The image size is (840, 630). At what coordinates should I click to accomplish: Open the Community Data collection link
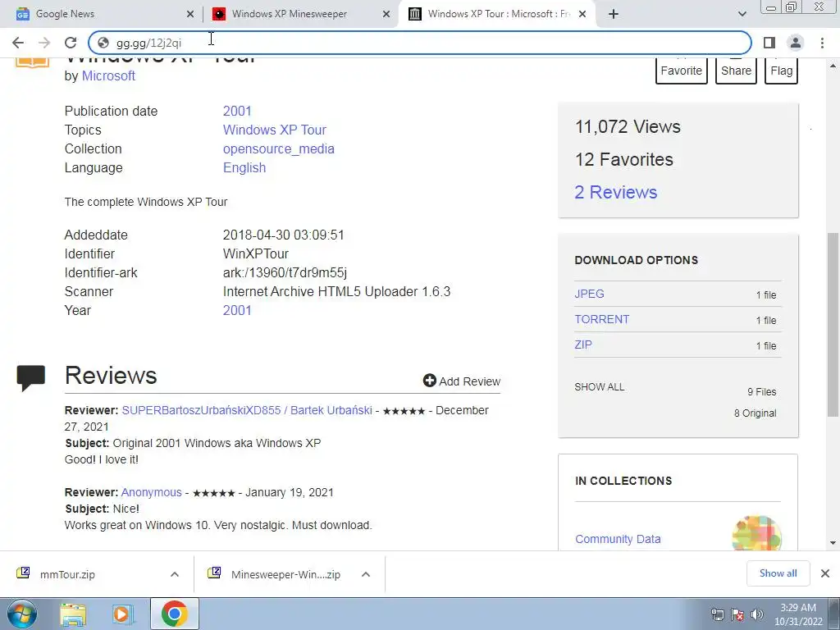[618, 539]
